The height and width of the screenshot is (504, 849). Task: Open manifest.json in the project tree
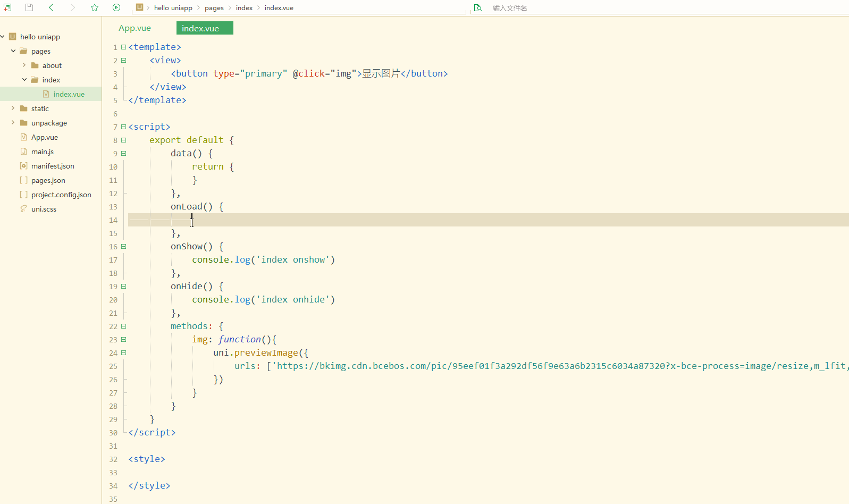(53, 166)
